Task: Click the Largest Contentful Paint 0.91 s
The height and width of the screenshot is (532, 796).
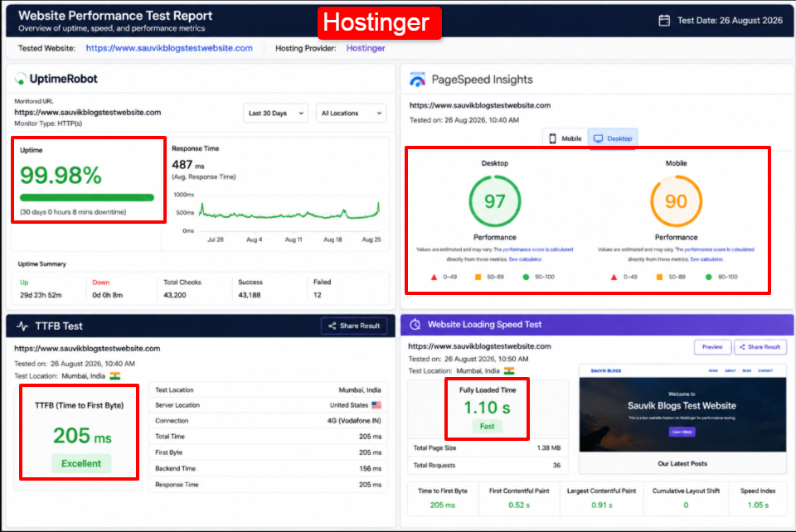Action: pyautogui.click(x=602, y=505)
